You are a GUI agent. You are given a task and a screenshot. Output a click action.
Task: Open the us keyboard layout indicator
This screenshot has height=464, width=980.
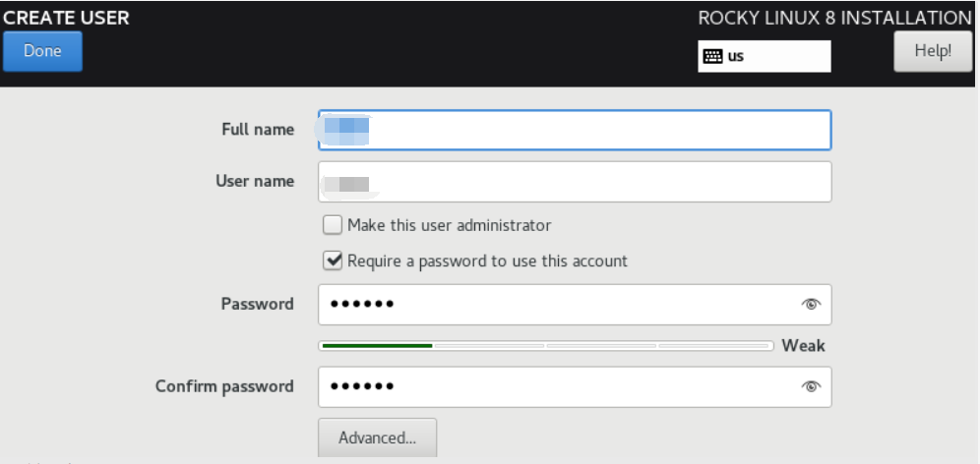(x=765, y=56)
